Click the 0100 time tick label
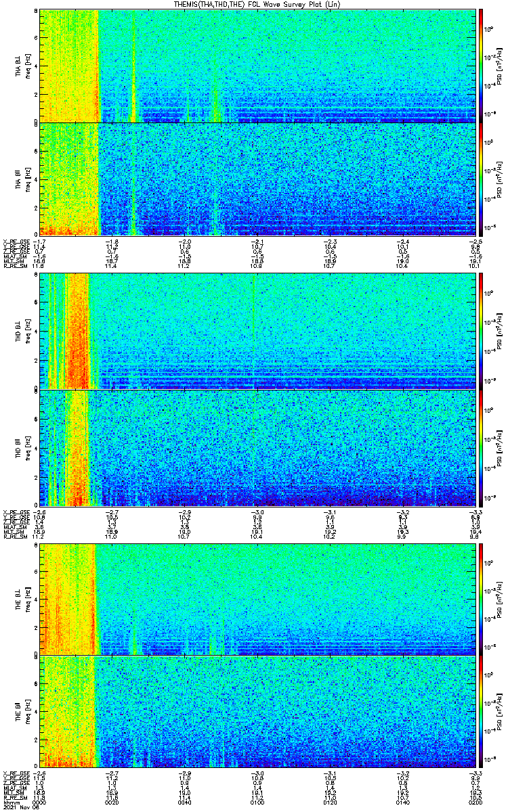508x812 pixels. pyautogui.click(x=258, y=803)
